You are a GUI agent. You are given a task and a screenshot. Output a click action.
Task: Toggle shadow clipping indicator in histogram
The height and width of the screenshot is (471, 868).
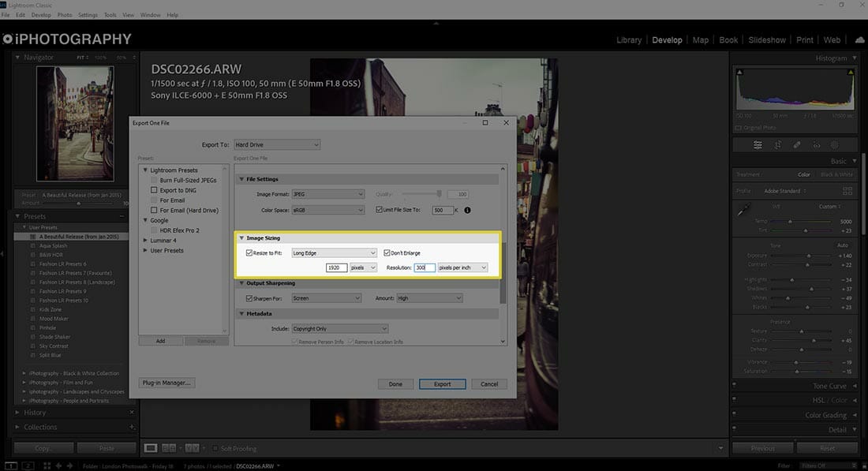[x=739, y=72]
